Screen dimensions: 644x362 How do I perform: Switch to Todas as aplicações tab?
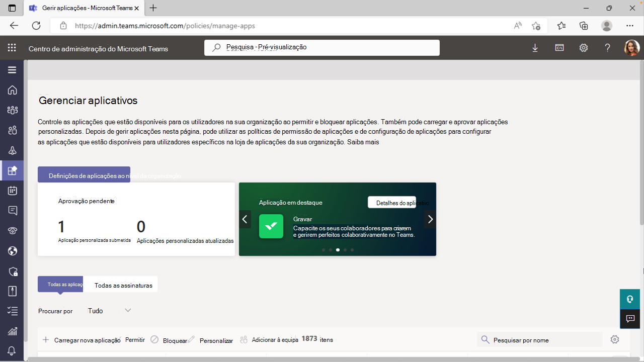[x=60, y=284]
